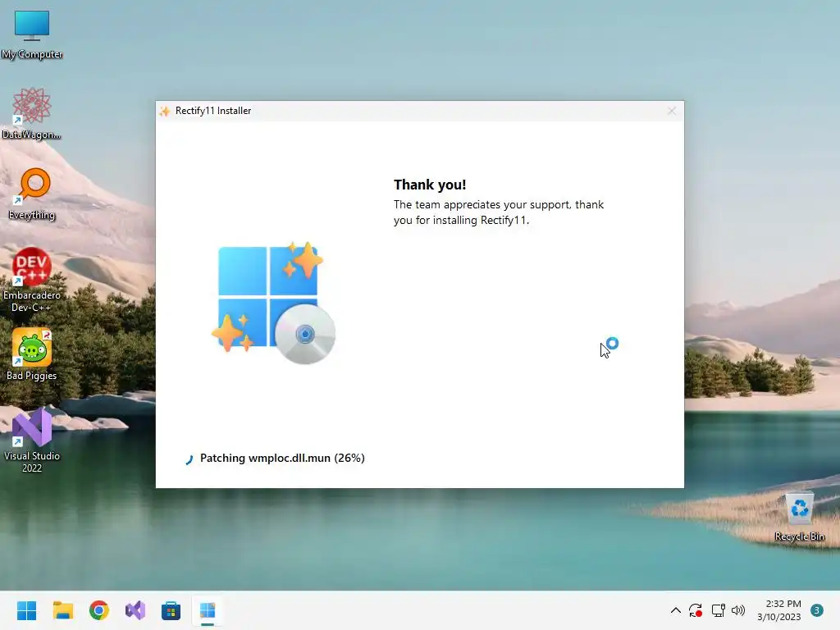Open the My Computer desktop icon
Viewport: 840px width, 630px height.
click(32, 34)
